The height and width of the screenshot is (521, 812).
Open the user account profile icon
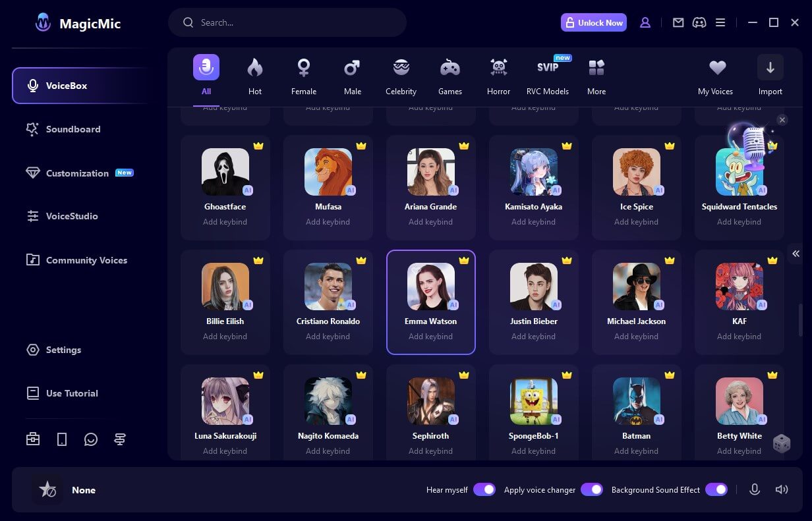pos(645,22)
